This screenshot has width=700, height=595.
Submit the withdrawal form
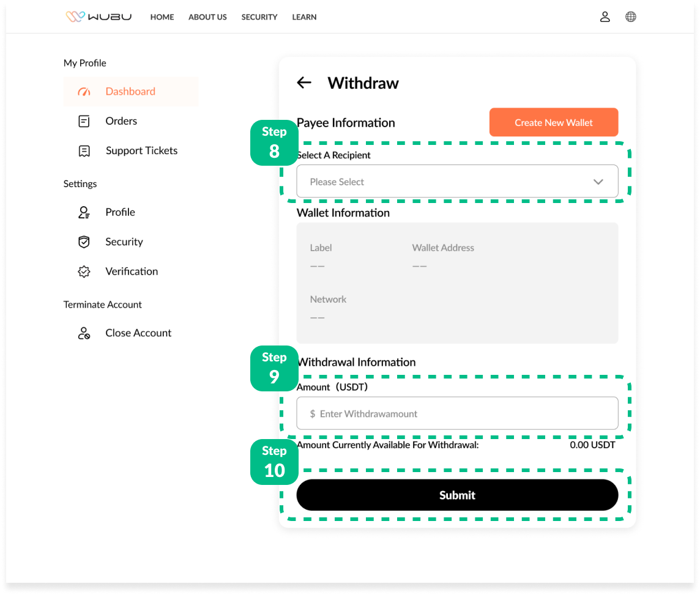click(x=457, y=495)
